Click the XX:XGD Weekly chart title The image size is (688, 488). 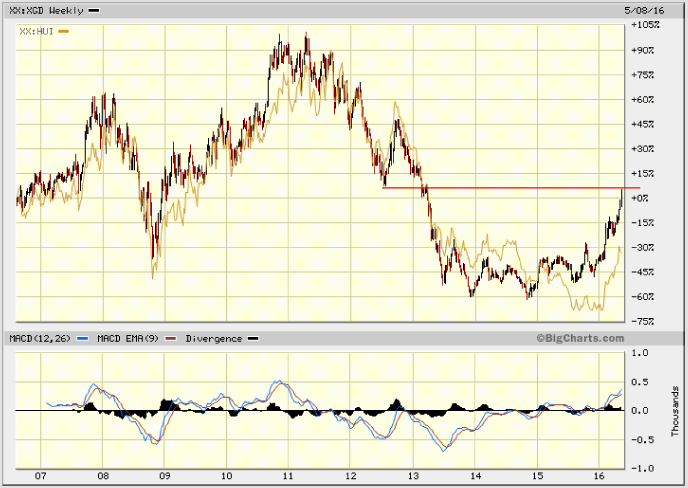click(46, 10)
